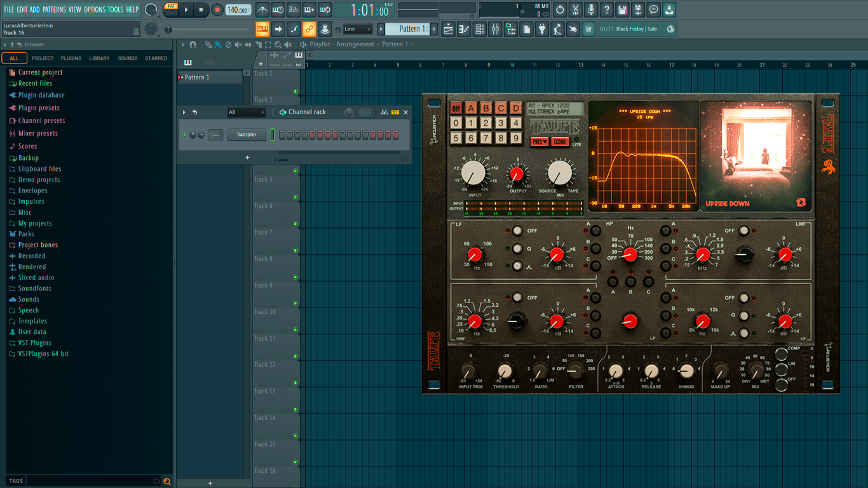
Task: Open Playlist options arrow menu
Action: (183, 44)
